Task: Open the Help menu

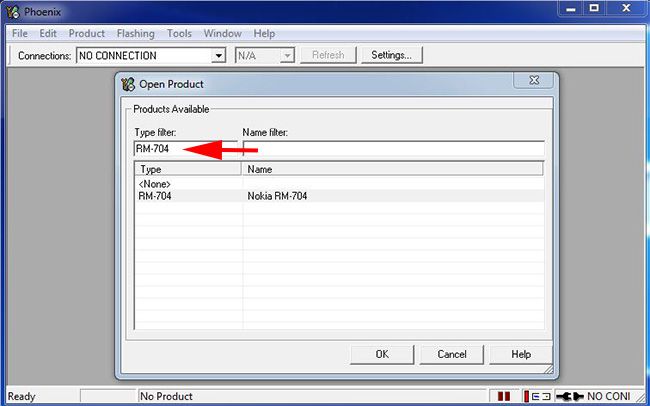Action: pyautogui.click(x=264, y=34)
